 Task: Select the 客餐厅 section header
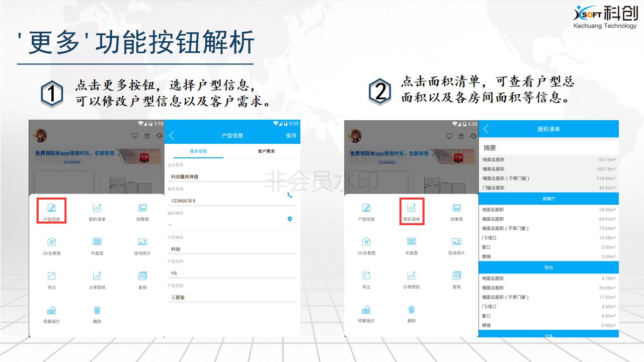point(549,199)
